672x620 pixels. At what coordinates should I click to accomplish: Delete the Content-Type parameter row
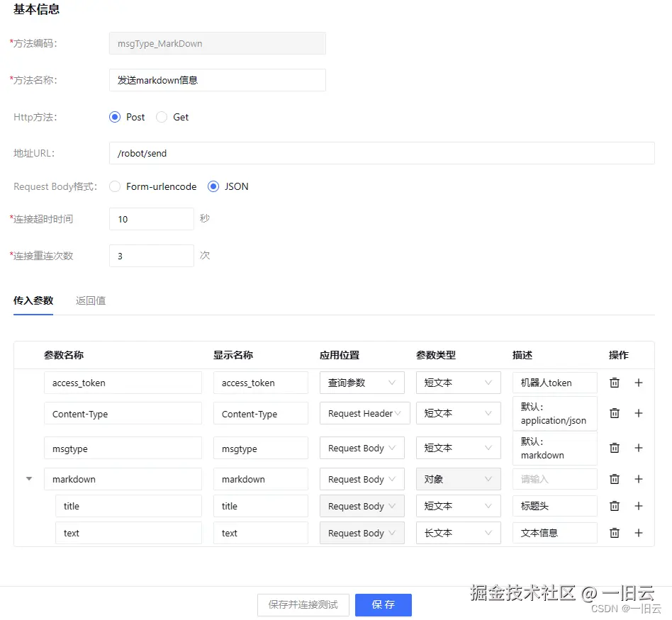tap(614, 413)
